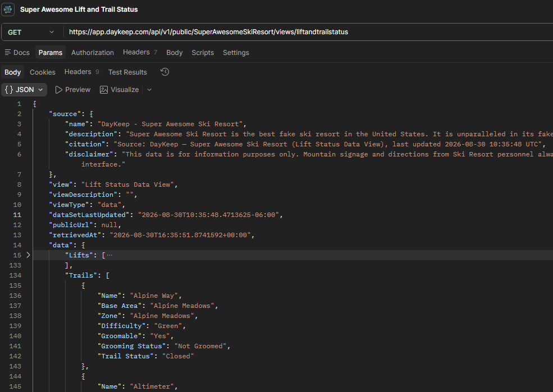Screen dimensions: 553x392
Task: Click the "Zone" value "Alpine Meadows"
Action: tap(162, 316)
